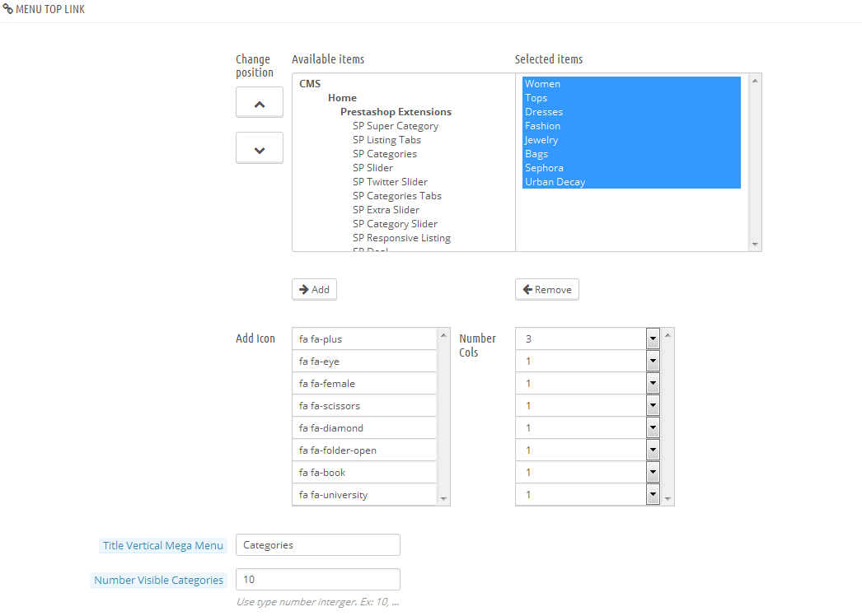
Task: Click the fa fa-plus icon field
Action: 364,339
